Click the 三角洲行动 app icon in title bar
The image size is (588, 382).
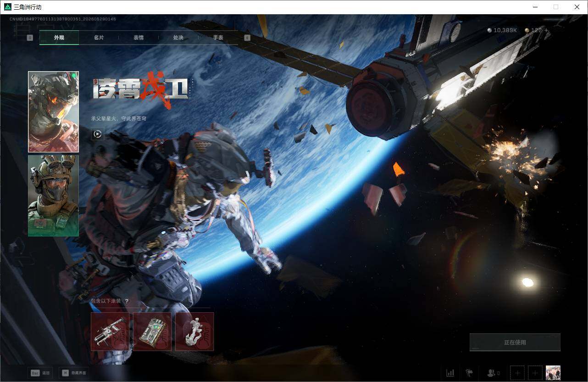point(7,7)
